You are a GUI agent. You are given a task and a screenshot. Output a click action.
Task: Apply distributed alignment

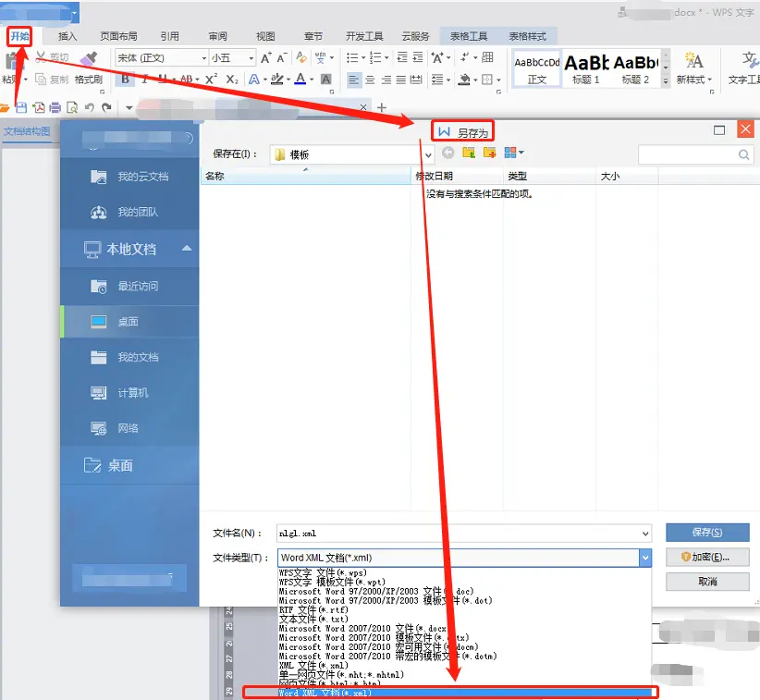[x=416, y=80]
